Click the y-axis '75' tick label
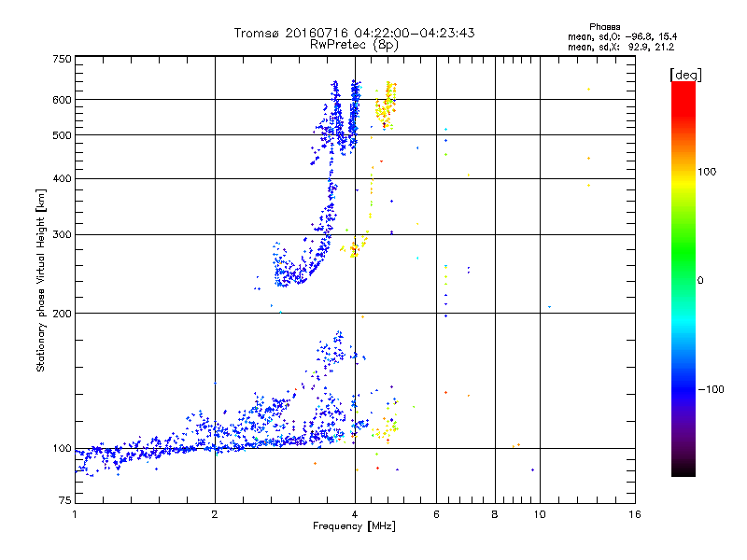Screen dimensions: 747x560 coord(65,500)
